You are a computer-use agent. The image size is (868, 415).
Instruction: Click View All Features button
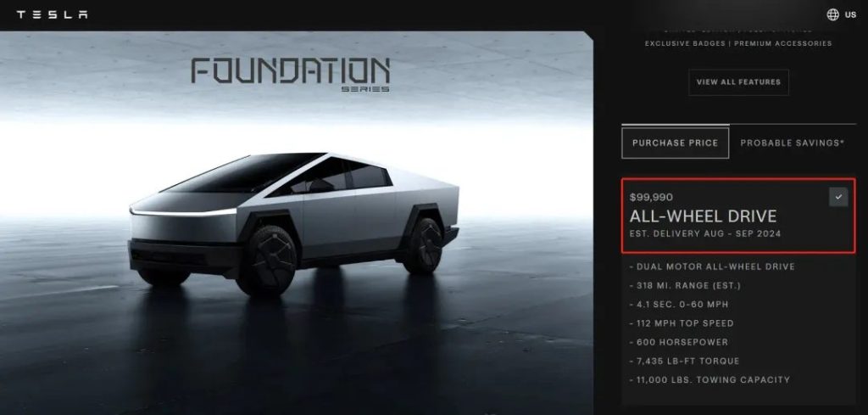[x=738, y=82]
